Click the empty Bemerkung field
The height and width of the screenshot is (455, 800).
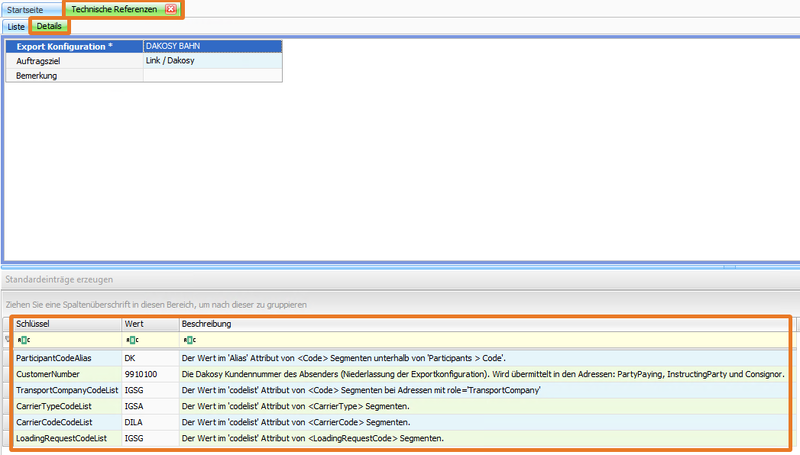point(212,75)
